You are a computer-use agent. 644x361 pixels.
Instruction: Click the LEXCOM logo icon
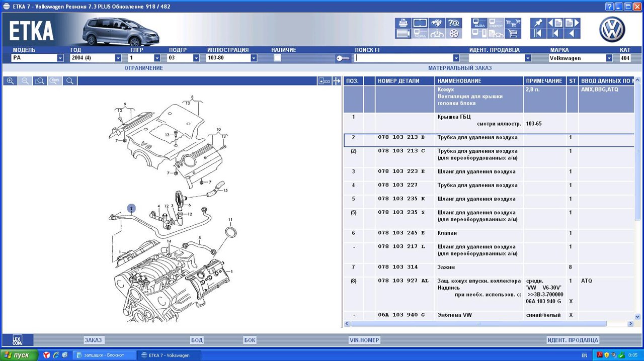click(18, 340)
